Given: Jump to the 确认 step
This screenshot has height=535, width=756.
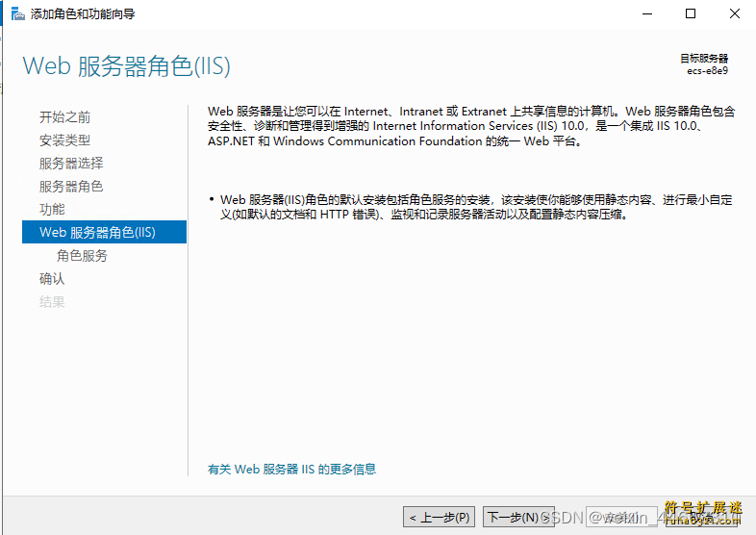Looking at the screenshot, I should point(52,279).
